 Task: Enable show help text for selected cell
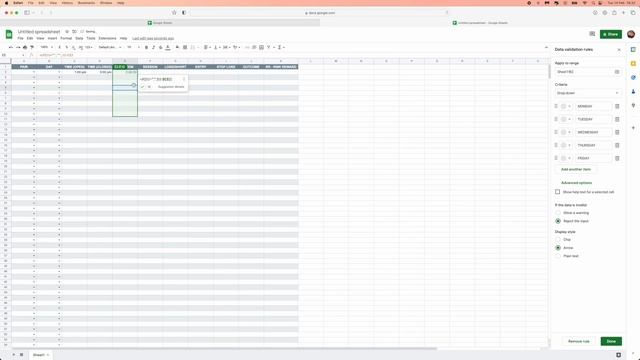[x=558, y=192]
